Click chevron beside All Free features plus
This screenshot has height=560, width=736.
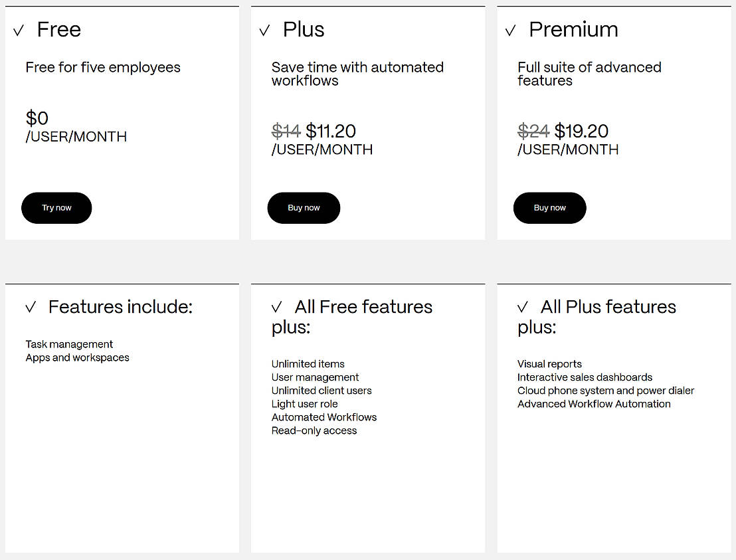tap(277, 308)
